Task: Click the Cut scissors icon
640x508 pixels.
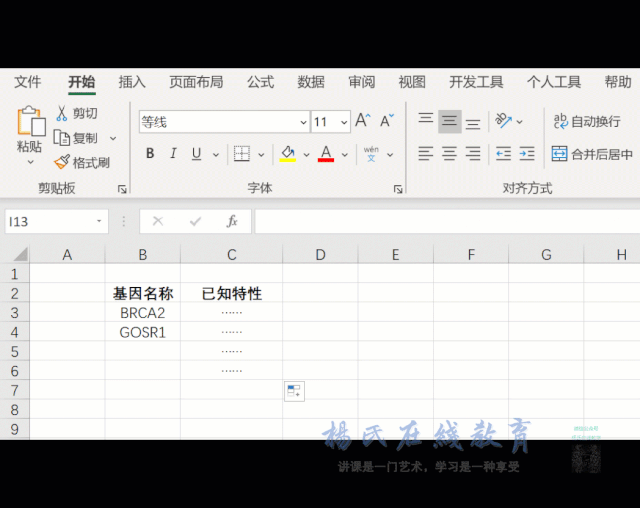Action: pyautogui.click(x=62, y=113)
